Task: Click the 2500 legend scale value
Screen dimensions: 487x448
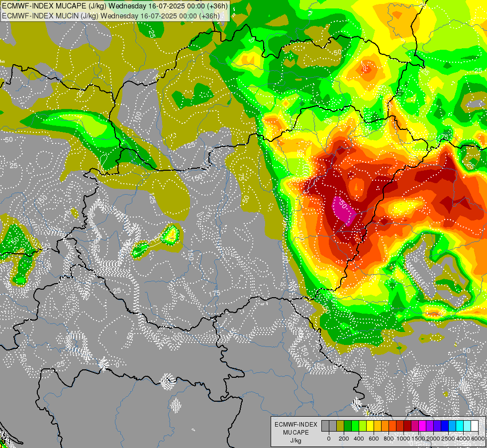Action: pos(448,439)
